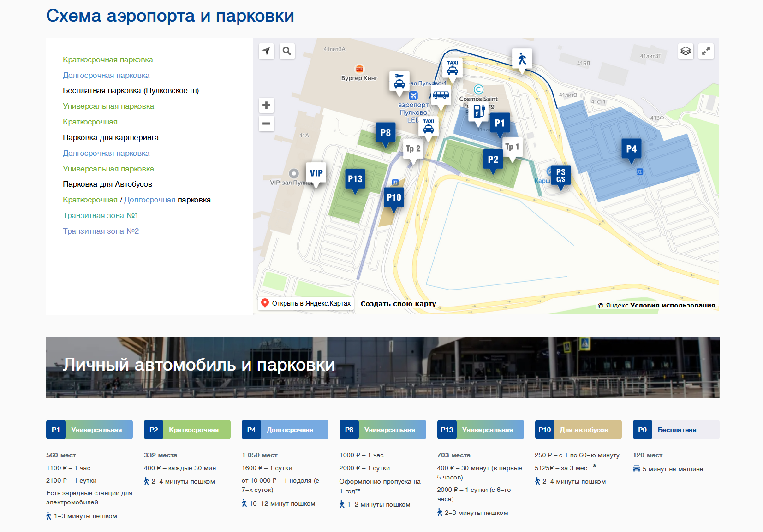Click '5 минут на машине' text

point(673,469)
